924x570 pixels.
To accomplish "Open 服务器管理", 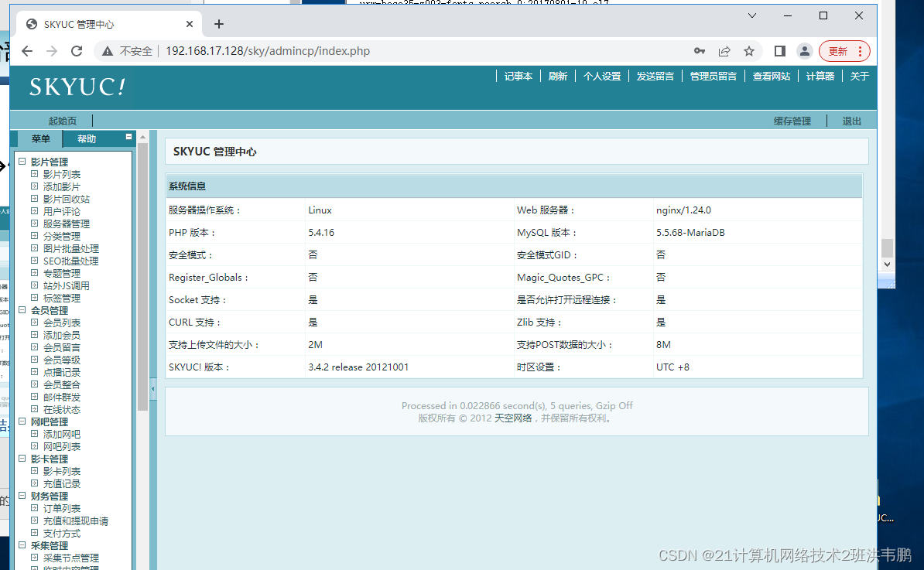I will click(67, 224).
